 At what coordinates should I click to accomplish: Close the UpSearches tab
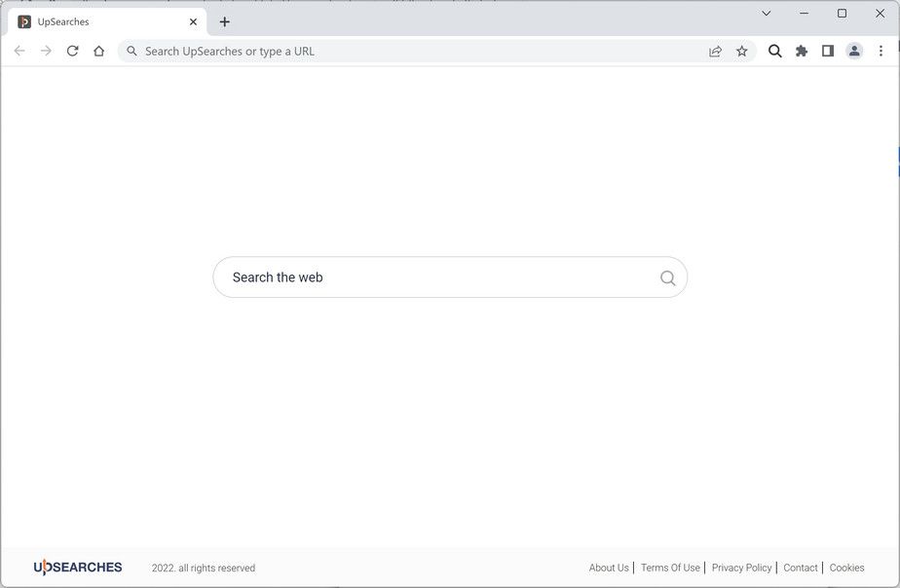click(x=194, y=21)
